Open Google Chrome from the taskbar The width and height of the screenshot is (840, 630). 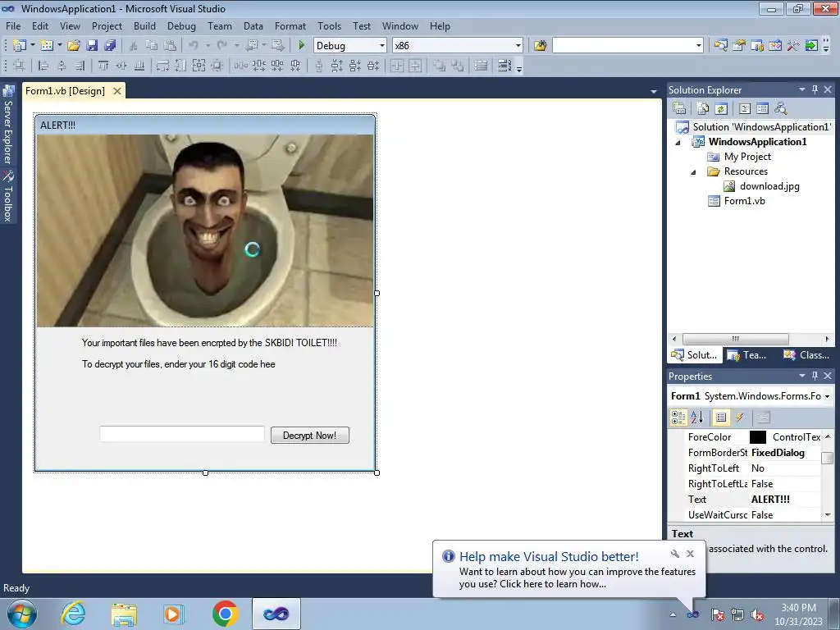[x=225, y=614]
